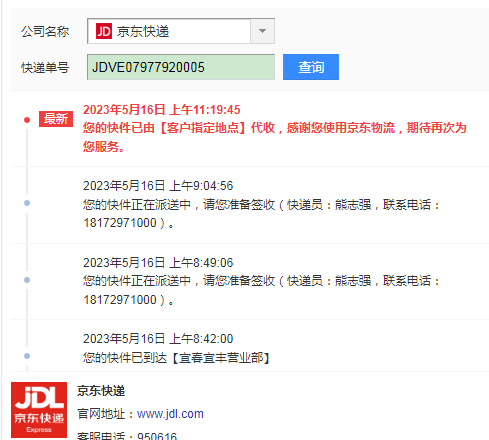Click the 京东快递 company heading text
This screenshot has width=489, height=440.
coord(101,391)
